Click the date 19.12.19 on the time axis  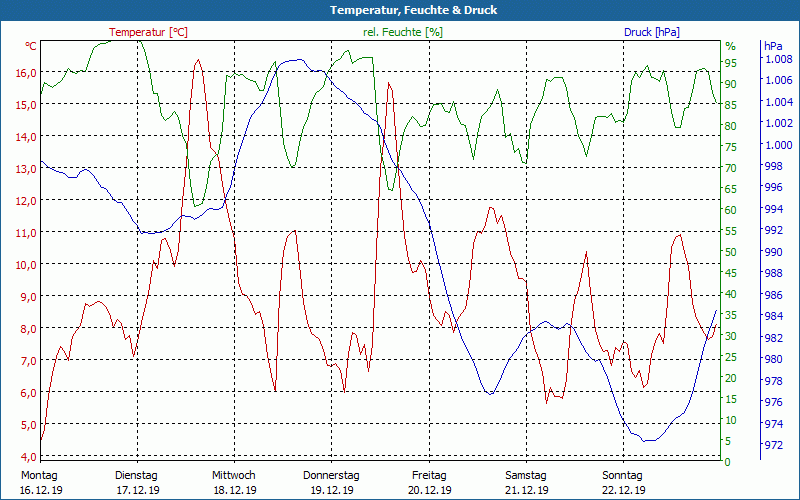pos(331,490)
